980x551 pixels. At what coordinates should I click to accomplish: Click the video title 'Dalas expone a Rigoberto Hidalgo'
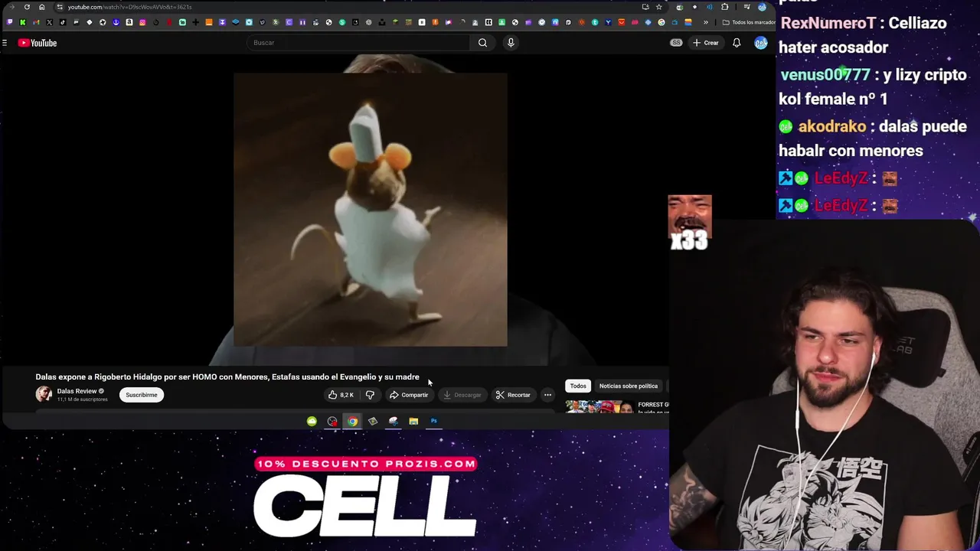pyautogui.click(x=227, y=377)
